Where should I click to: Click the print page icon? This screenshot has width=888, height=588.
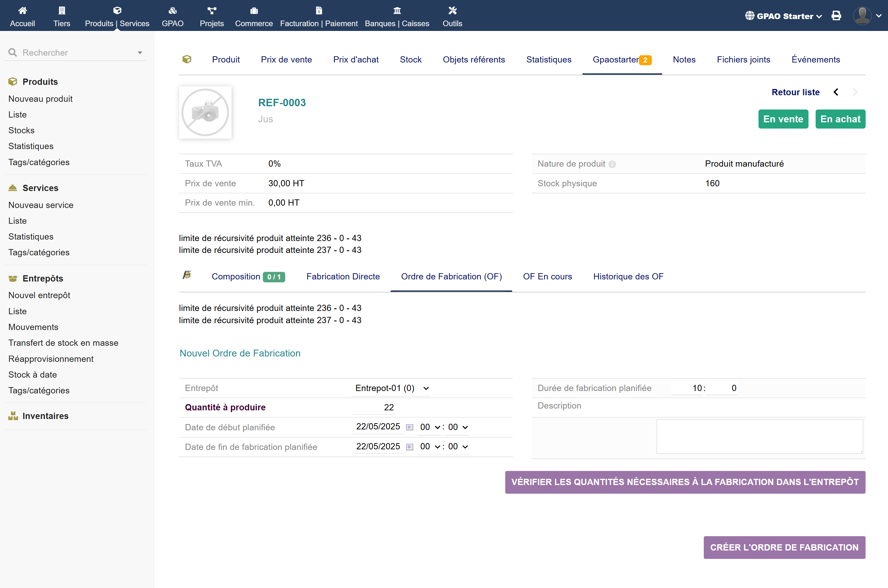point(836,16)
